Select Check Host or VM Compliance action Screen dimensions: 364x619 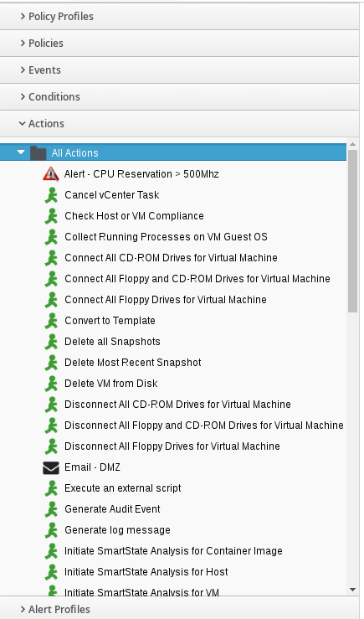point(134,216)
